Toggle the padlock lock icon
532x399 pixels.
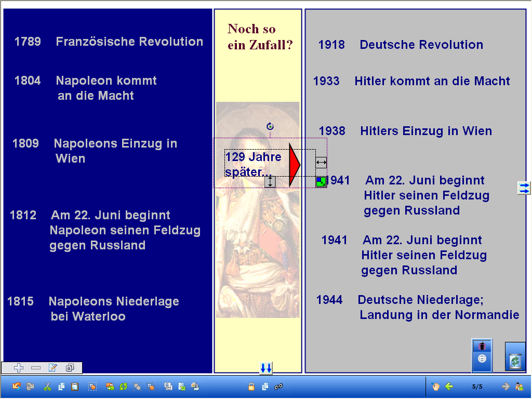(x=251, y=386)
